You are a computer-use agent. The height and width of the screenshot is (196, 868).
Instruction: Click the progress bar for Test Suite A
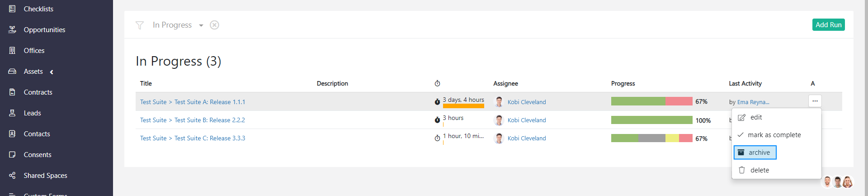(x=651, y=101)
